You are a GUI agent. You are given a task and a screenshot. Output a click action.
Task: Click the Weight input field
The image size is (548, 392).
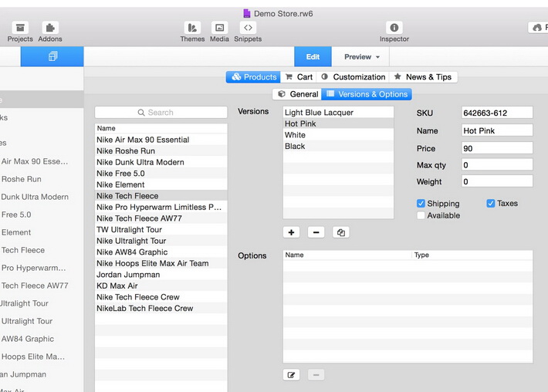coord(497,181)
